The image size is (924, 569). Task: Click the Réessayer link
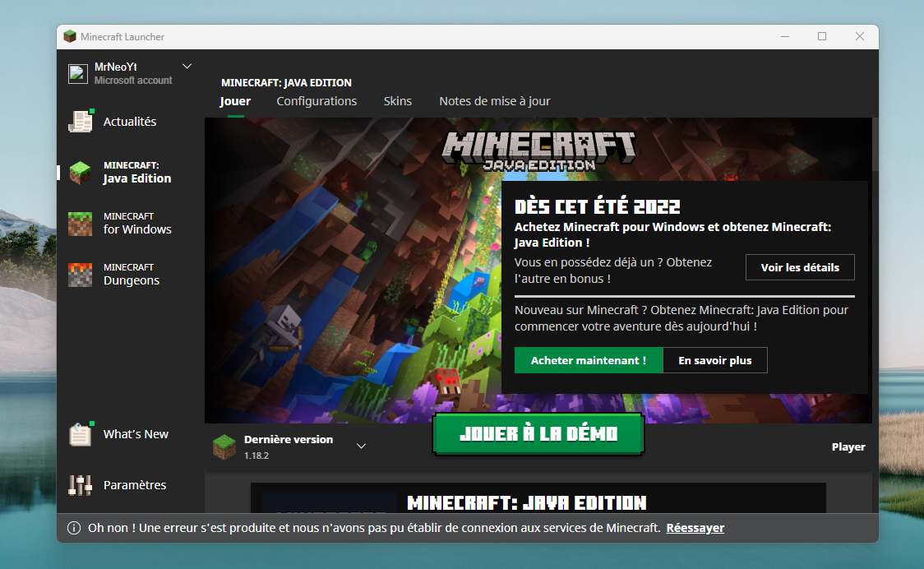695,528
